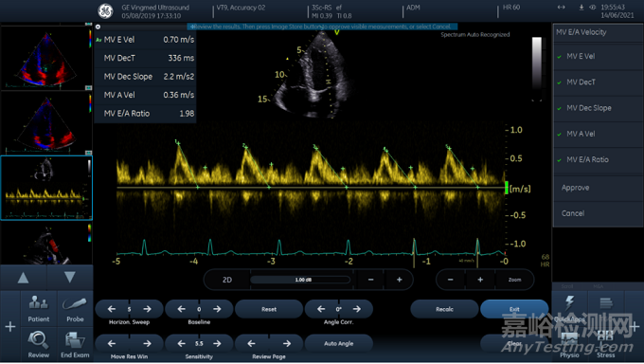The image size is (644, 364).
Task: Click the GE logo icon
Action: pos(105,11)
